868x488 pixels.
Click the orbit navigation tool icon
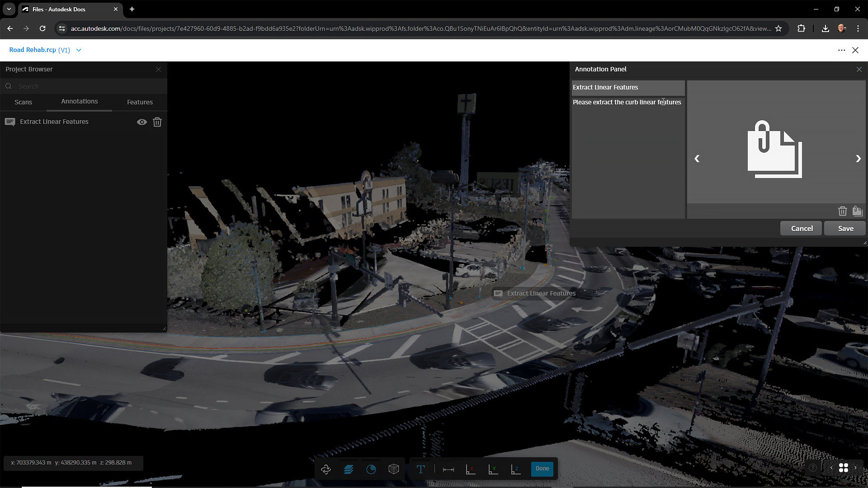pyautogui.click(x=326, y=469)
